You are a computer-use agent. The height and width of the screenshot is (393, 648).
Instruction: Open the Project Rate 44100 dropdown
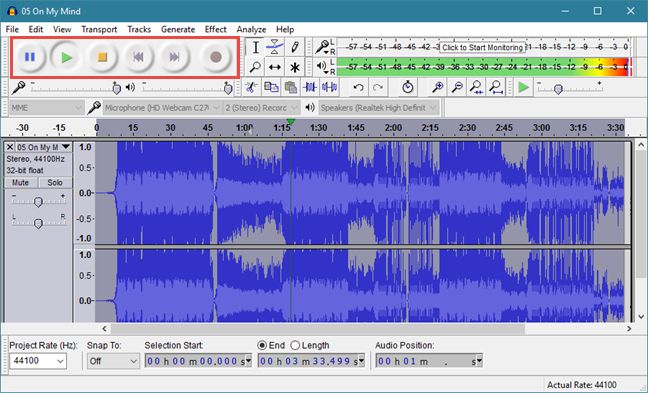click(38, 361)
